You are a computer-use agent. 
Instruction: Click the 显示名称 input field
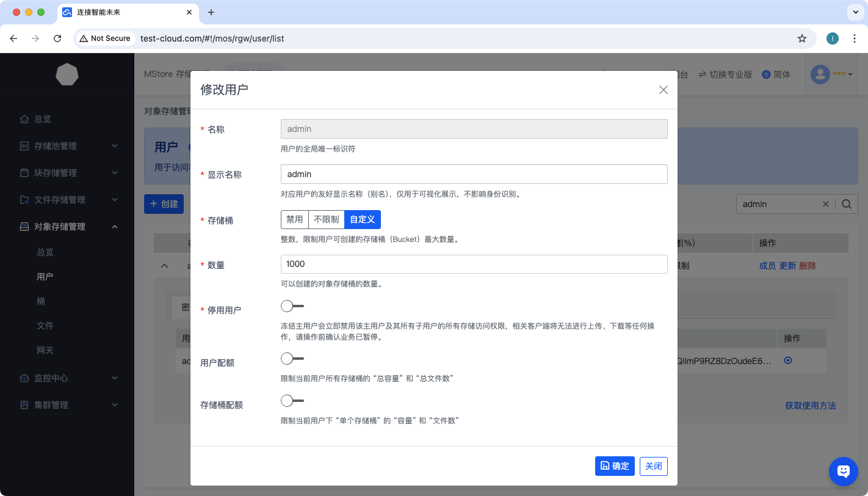coord(474,174)
